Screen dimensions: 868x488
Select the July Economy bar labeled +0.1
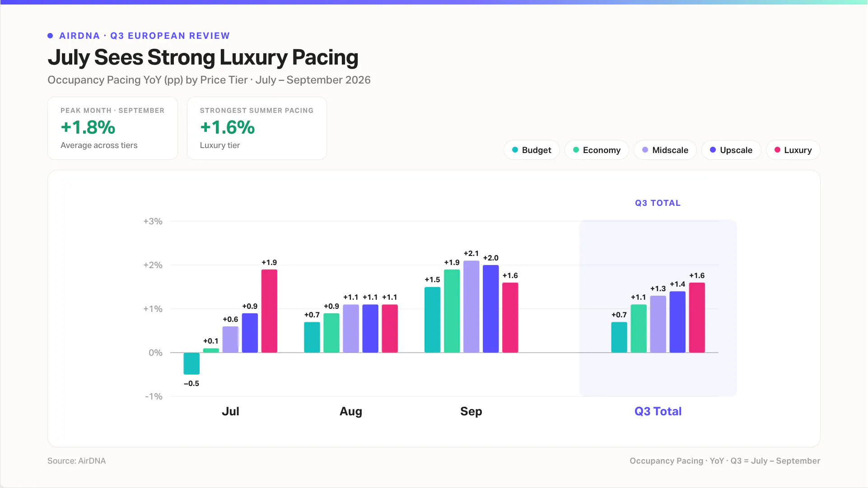coord(211,350)
